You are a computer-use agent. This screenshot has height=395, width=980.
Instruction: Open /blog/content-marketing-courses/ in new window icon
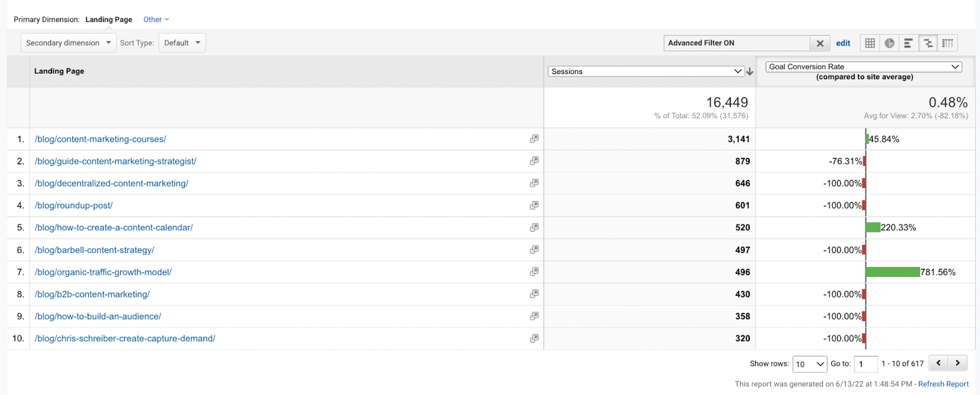534,139
